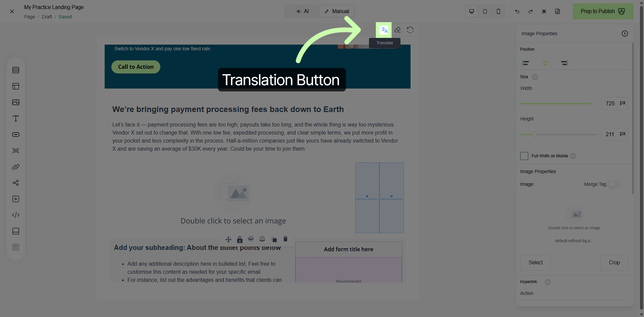Viewport: 644px width, 317px height.
Task: Select the form element in sidebar
Action: click(x=16, y=247)
